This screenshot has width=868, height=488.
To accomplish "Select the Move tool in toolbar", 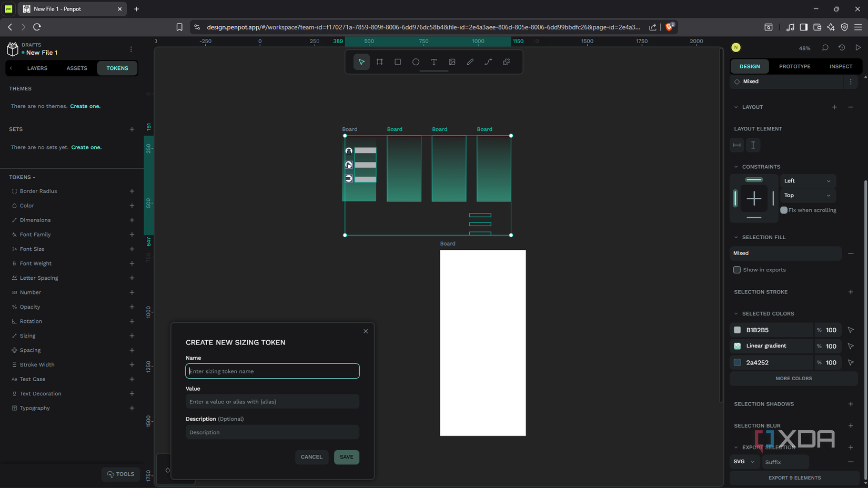I will [x=361, y=62].
